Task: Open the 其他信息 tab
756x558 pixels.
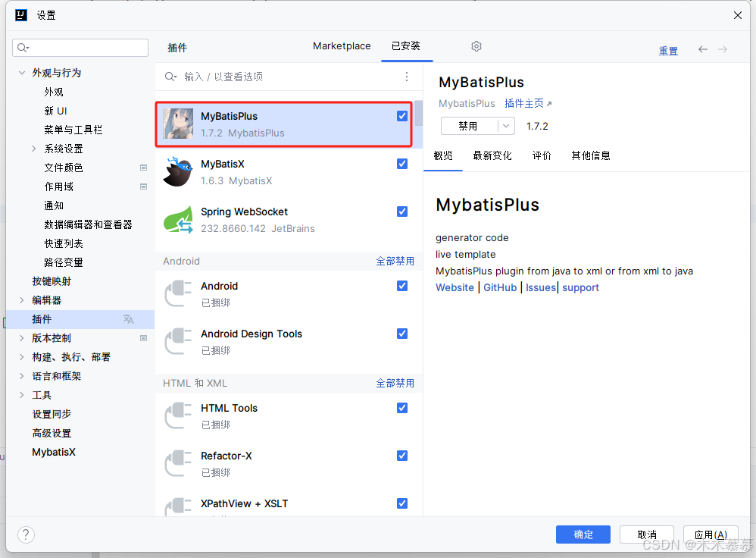Action: point(591,155)
